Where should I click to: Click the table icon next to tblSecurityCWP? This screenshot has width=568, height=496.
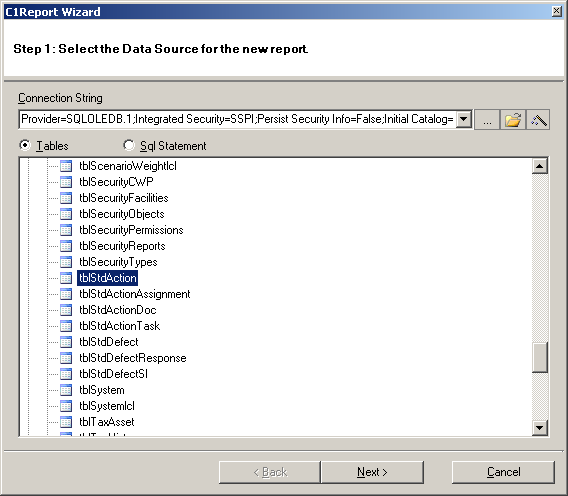tap(66, 182)
